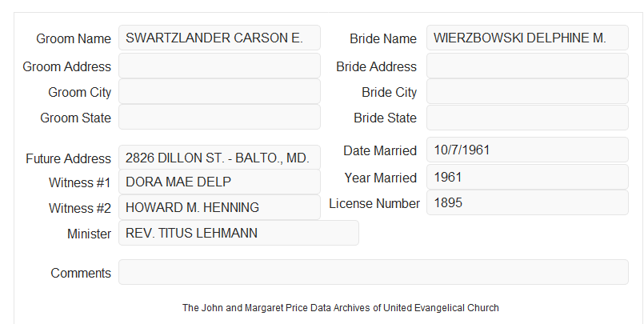
Task: Focus the Groom State input
Action: click(x=219, y=117)
